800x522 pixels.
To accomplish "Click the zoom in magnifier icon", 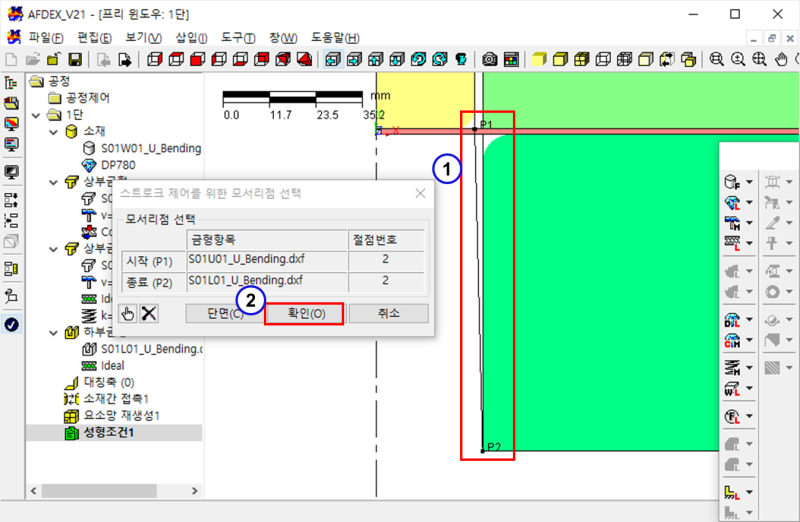I will click(738, 59).
